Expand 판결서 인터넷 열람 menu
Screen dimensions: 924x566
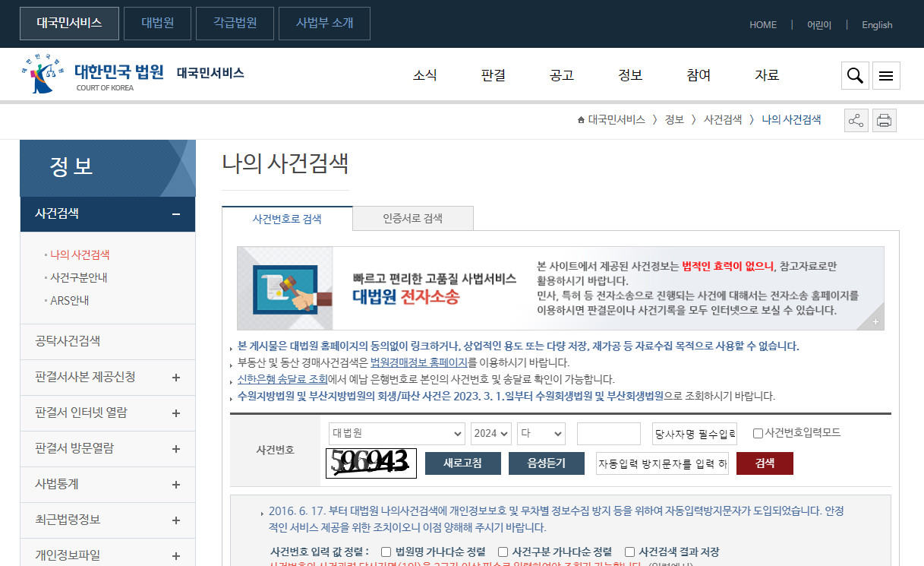[x=176, y=413]
